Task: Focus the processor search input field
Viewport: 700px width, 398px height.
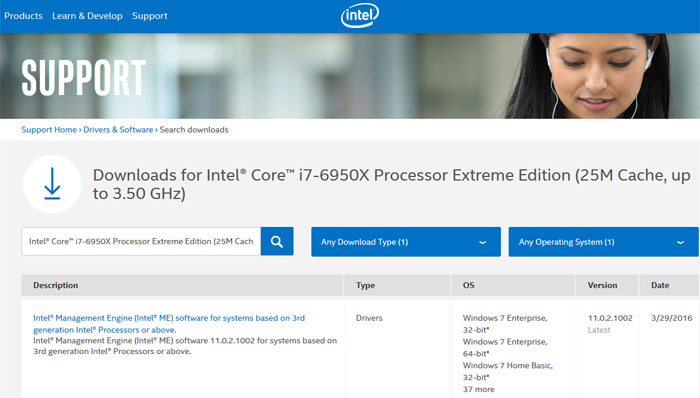Action: pyautogui.click(x=141, y=241)
